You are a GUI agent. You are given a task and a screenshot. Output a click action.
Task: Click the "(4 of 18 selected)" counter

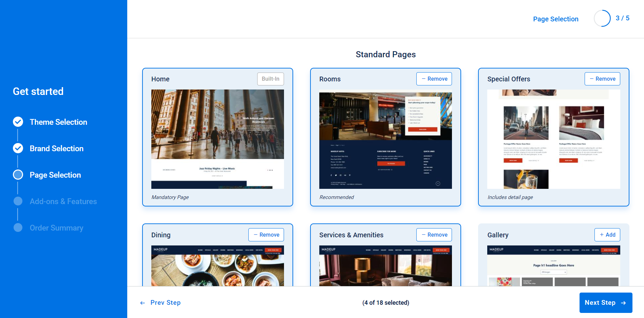[x=386, y=303]
